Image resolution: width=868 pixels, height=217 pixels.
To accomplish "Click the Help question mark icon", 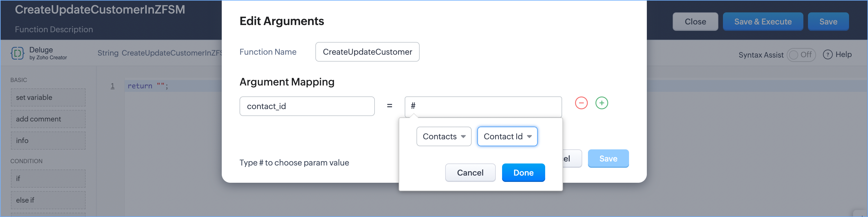I will click(x=827, y=55).
